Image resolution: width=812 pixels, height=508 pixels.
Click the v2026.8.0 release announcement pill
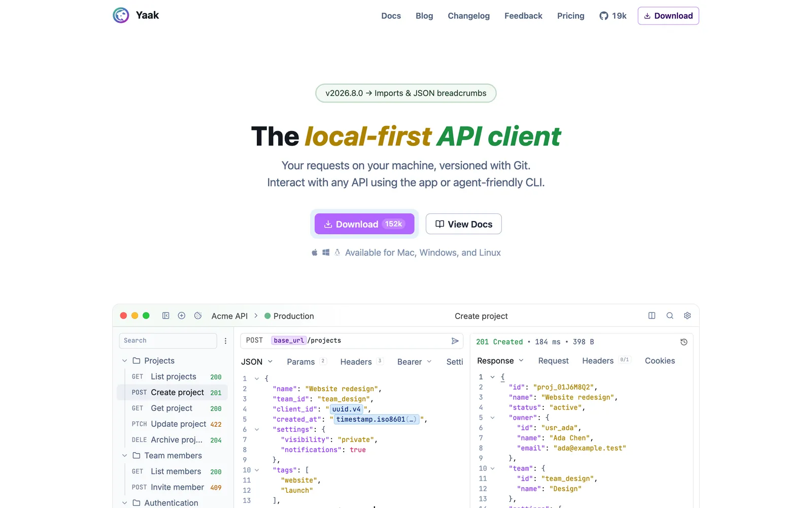tap(406, 93)
